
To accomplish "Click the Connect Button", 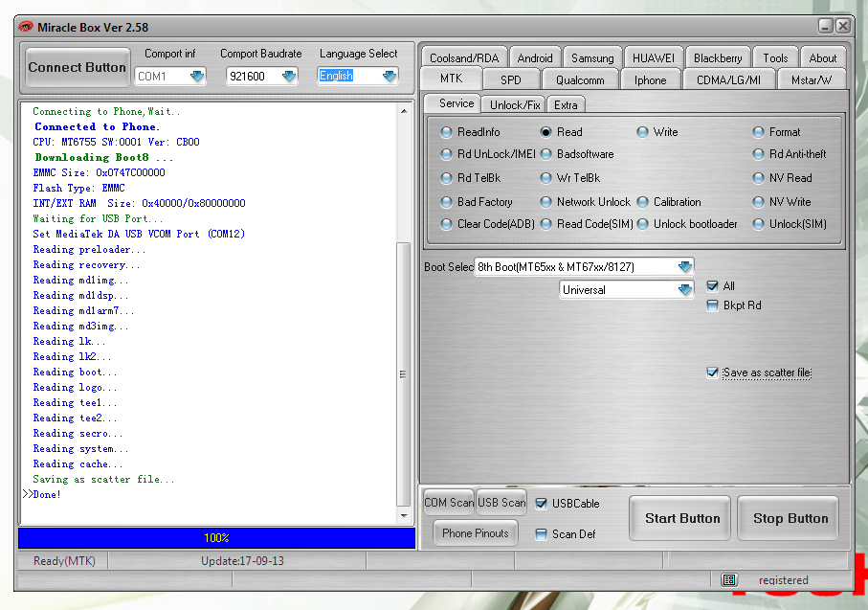I will [77, 68].
